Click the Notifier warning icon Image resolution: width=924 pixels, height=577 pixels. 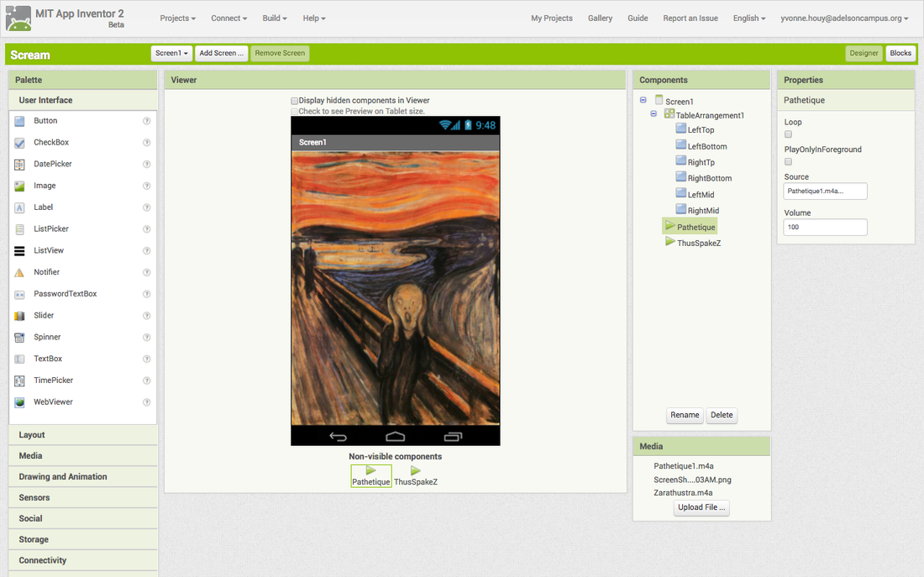pyautogui.click(x=19, y=272)
